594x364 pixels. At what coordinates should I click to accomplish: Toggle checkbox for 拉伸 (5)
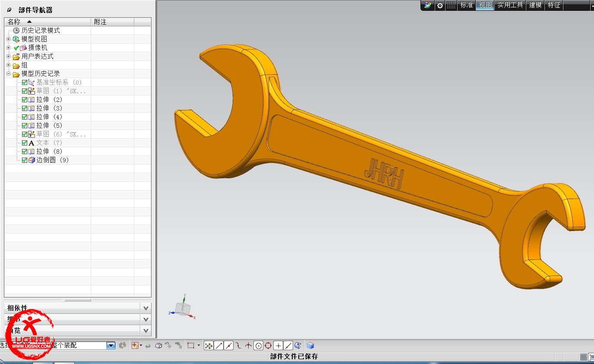pyautogui.click(x=25, y=126)
